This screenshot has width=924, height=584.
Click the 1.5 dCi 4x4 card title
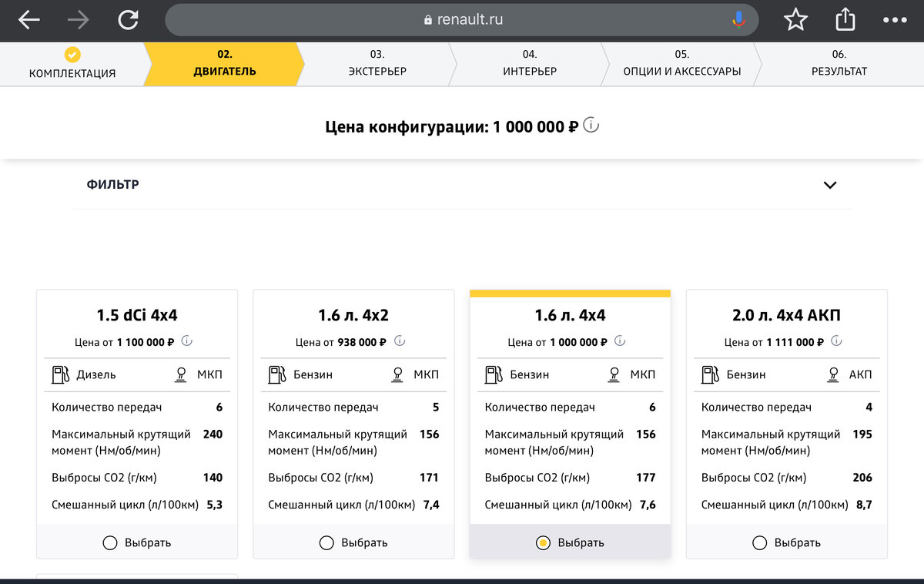tap(137, 315)
